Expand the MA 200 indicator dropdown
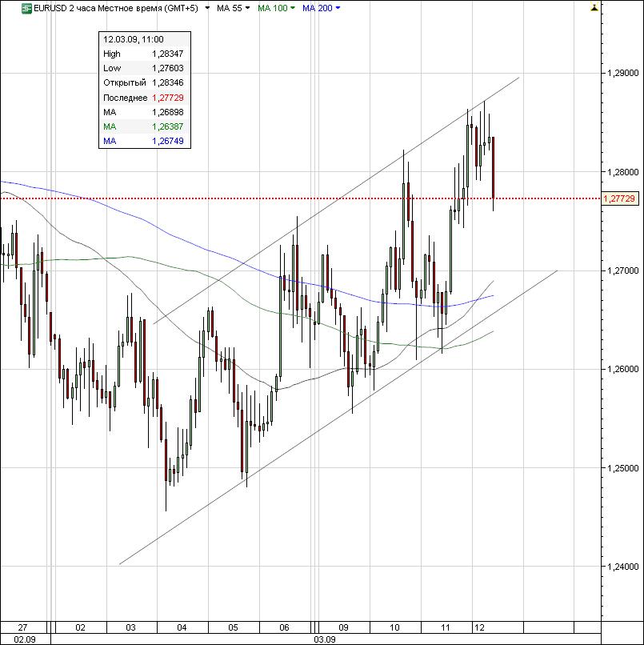 338,8
